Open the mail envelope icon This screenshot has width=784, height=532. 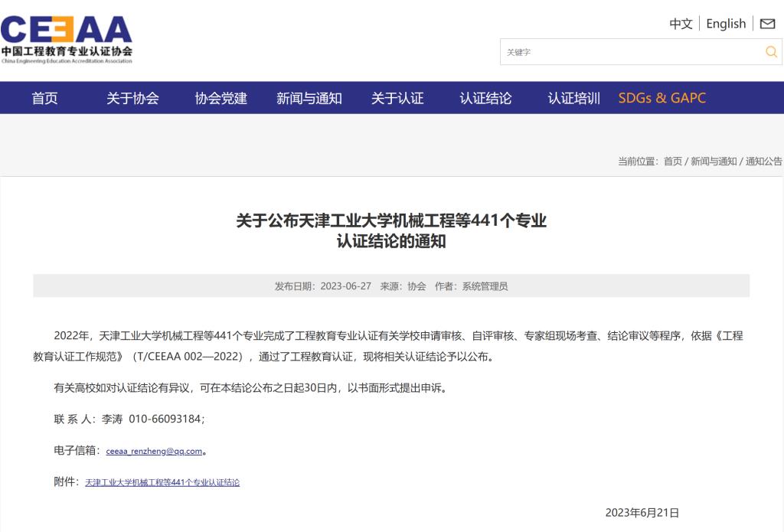coord(767,24)
